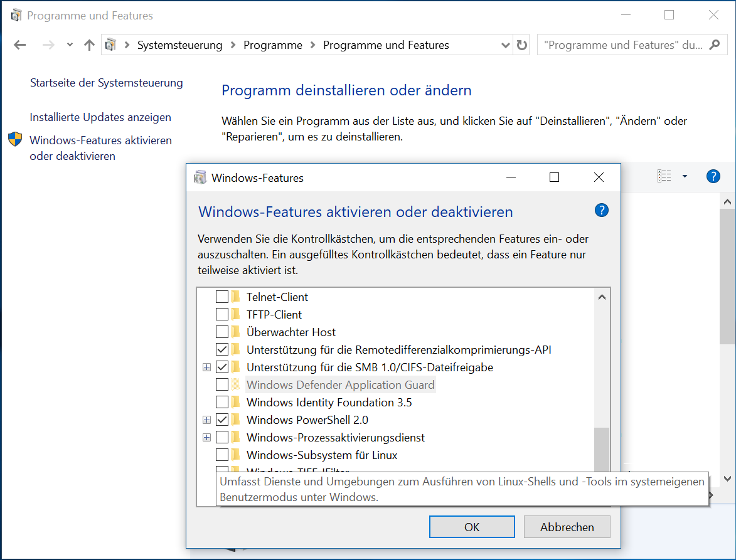Click the Windows-Features dialog title icon
736x560 pixels.
coord(200,177)
